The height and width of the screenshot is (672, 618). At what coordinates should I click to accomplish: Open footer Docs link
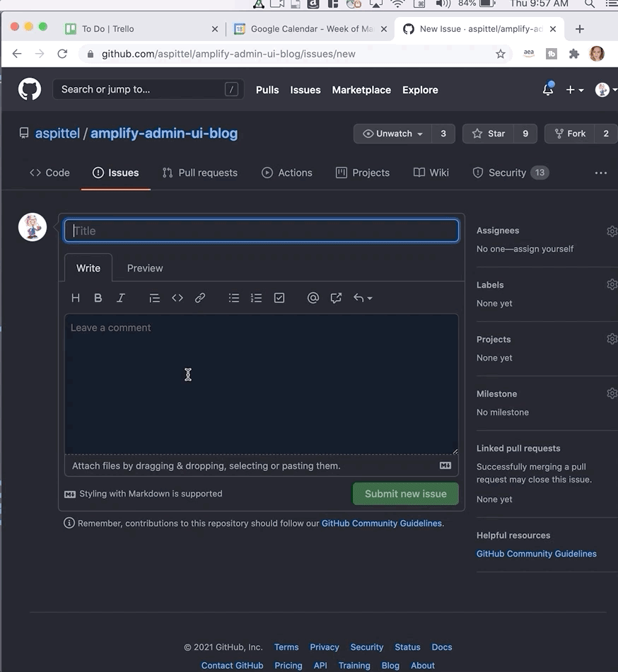[x=441, y=647]
